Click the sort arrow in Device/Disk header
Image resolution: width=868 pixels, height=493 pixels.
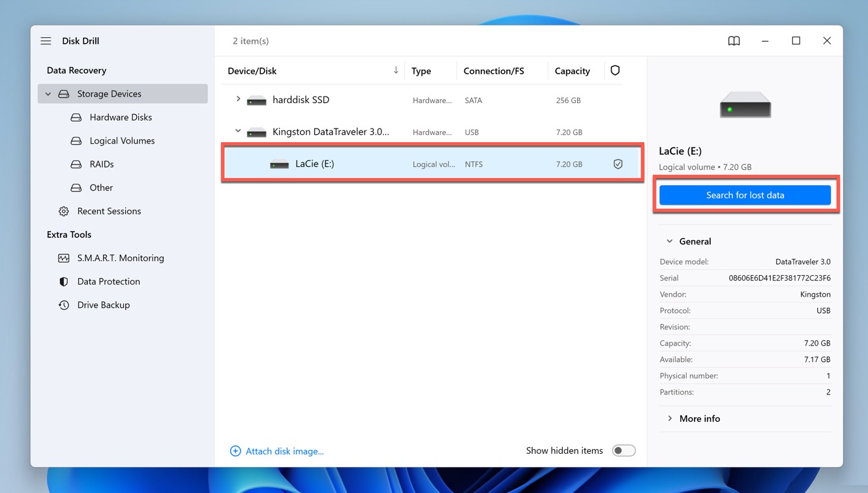coord(396,70)
